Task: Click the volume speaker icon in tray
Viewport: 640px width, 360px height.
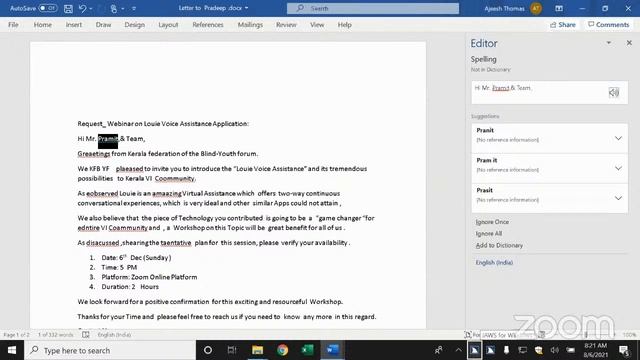Action: 554,350
